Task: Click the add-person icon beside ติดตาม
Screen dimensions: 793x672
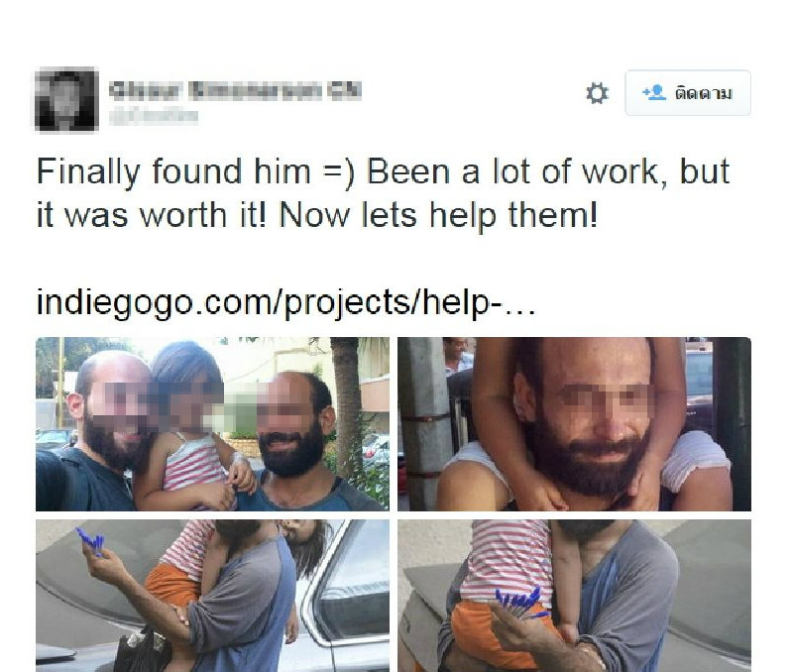Action: [x=654, y=92]
